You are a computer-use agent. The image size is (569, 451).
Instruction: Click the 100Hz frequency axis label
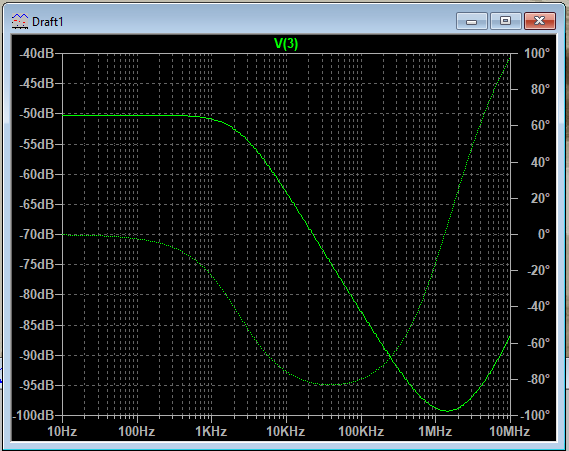click(137, 431)
